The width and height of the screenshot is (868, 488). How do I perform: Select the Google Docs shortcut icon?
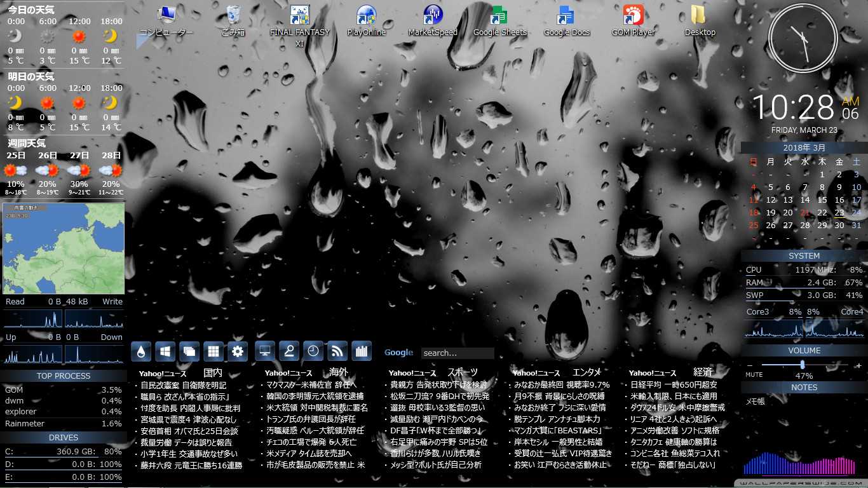pyautogui.click(x=567, y=20)
